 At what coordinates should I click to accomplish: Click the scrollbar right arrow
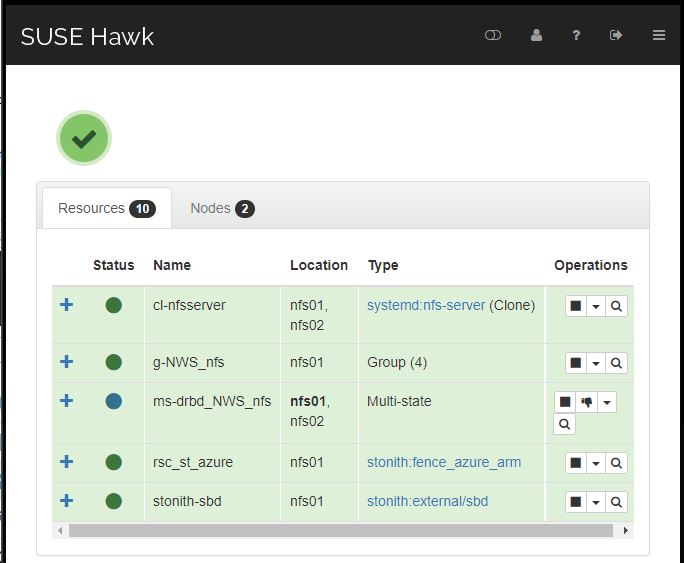pyautogui.click(x=626, y=530)
